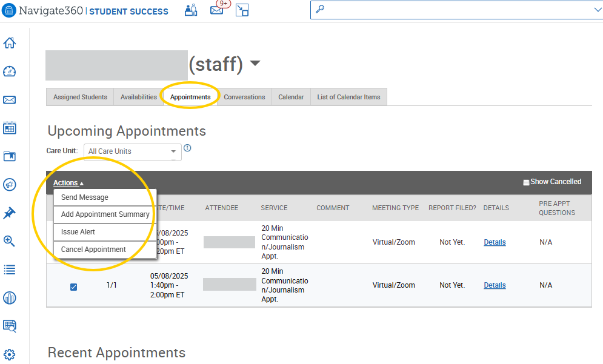This screenshot has height=364, width=603.
Task: Open the settings gear sidebar icon
Action: coord(10,354)
